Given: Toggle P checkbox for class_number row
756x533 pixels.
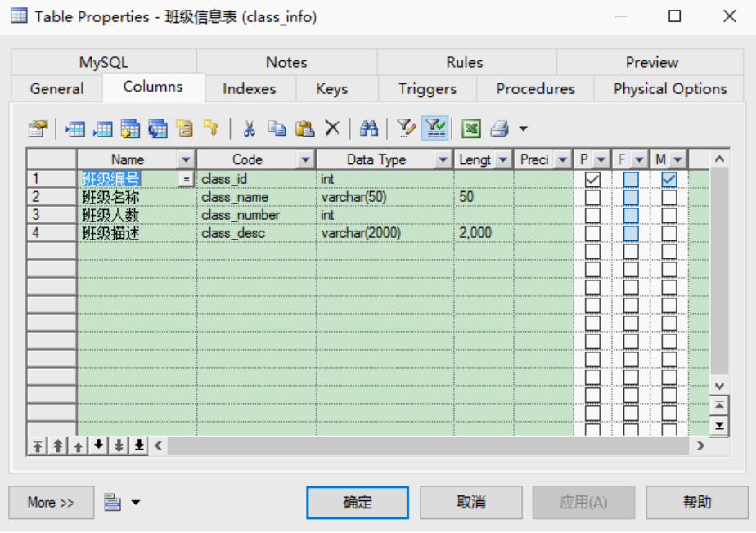Looking at the screenshot, I should [592, 215].
